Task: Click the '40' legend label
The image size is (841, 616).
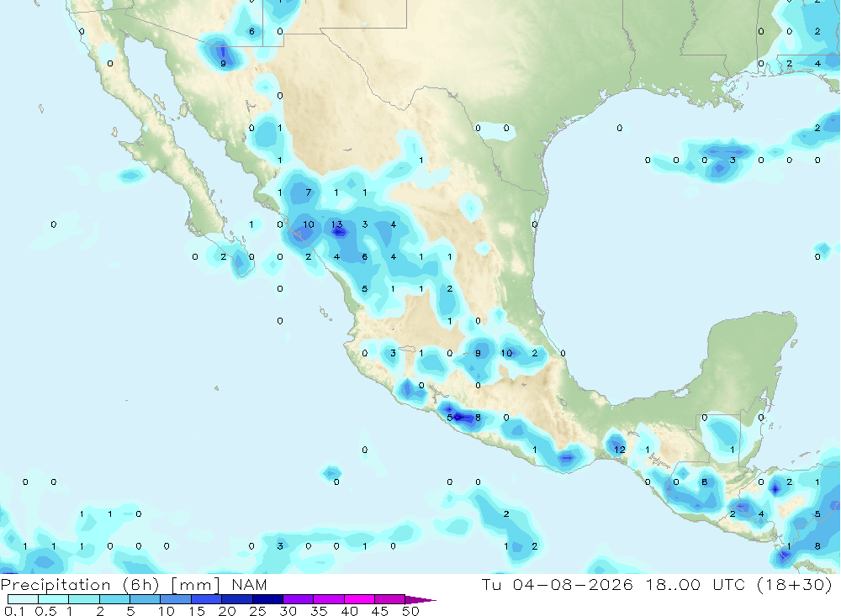Action: [x=350, y=611]
